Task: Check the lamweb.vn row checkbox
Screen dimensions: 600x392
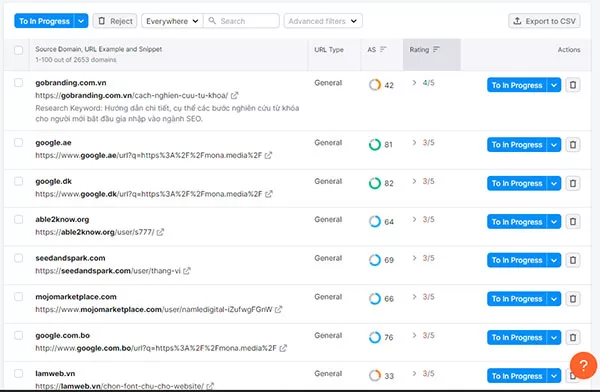Action: tap(18, 373)
